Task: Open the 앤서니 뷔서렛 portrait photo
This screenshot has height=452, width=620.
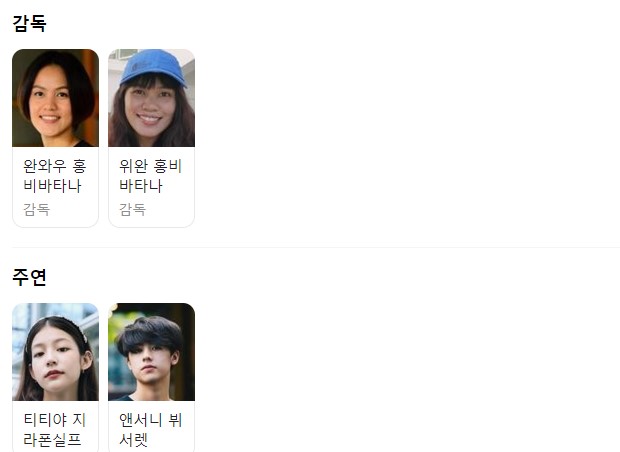Action: (x=151, y=352)
